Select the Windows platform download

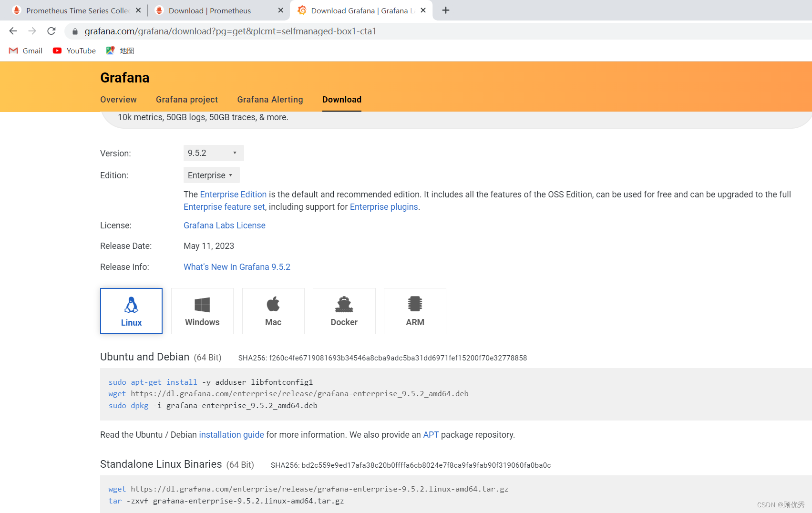coord(202,311)
